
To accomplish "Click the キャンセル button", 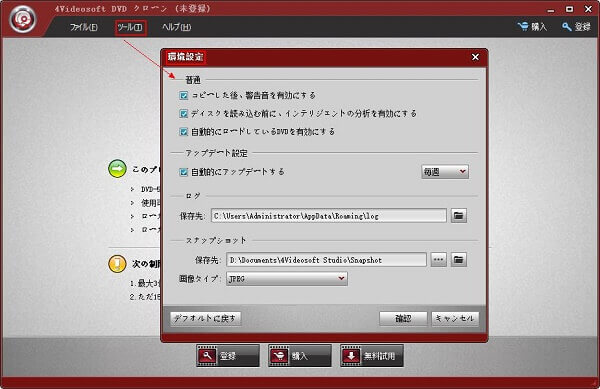I will pyautogui.click(x=455, y=318).
